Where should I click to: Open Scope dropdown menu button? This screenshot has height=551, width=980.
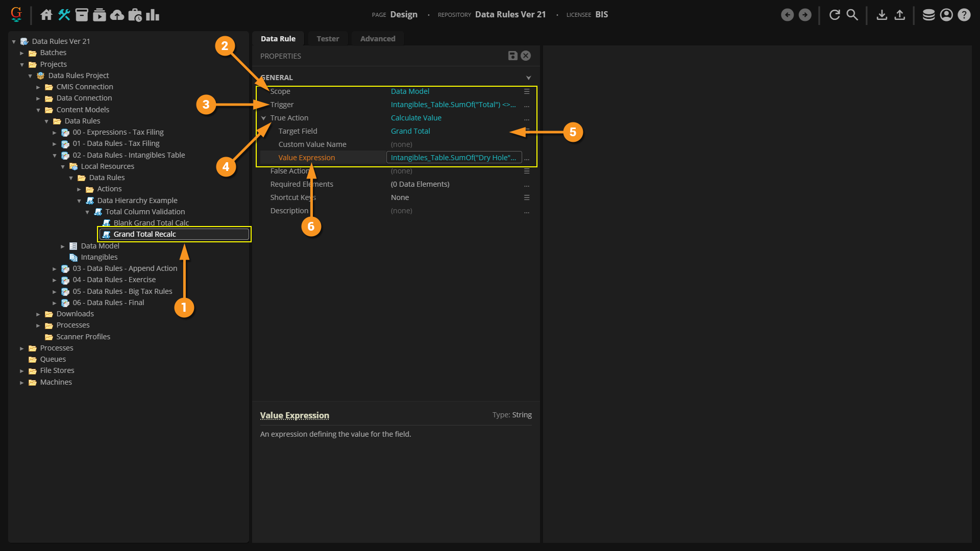527,91
